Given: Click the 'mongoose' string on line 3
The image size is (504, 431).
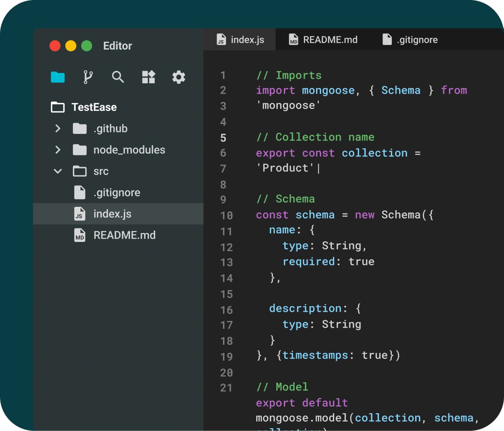Looking at the screenshot, I should pos(288,105).
